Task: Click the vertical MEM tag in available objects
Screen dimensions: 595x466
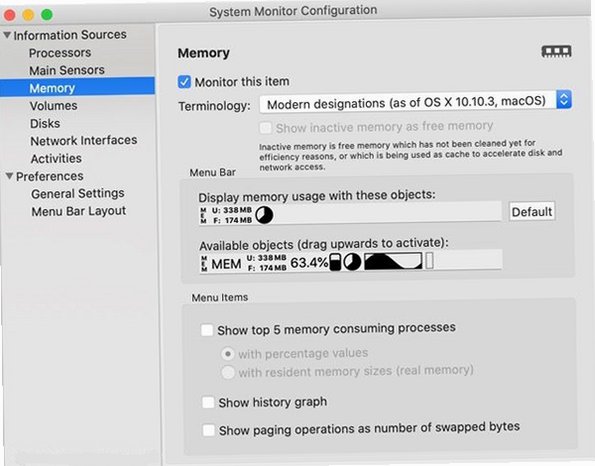Action: coord(204,264)
